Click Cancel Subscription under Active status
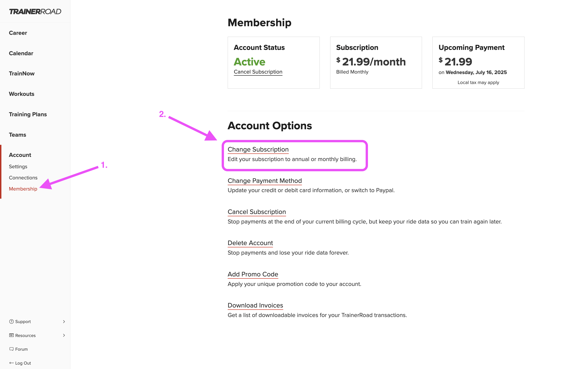 pyautogui.click(x=258, y=72)
